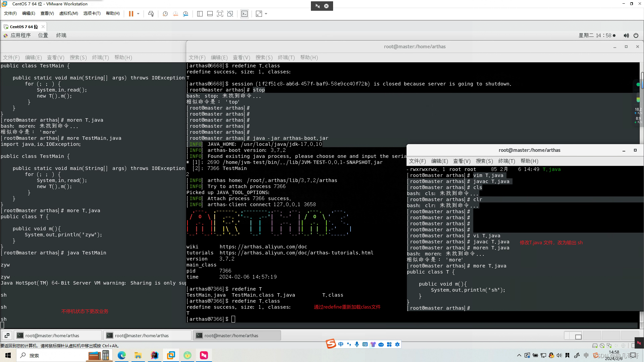Enter full screen mode in VMware
This screenshot has width=644, height=362.
[x=220, y=14]
